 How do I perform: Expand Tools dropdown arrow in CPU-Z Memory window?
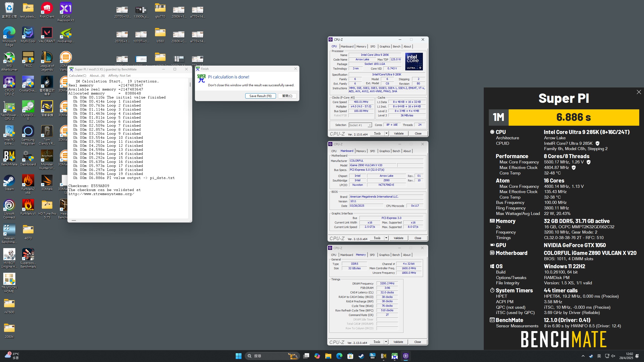(386, 342)
